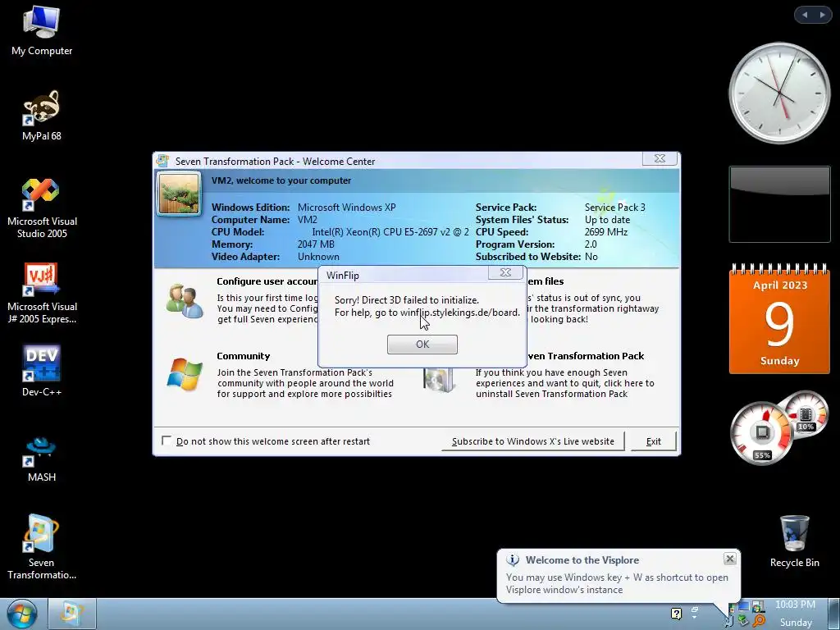Viewport: 840px width, 630px height.
Task: Click OK in the WinFlip error dialog
Action: click(422, 344)
